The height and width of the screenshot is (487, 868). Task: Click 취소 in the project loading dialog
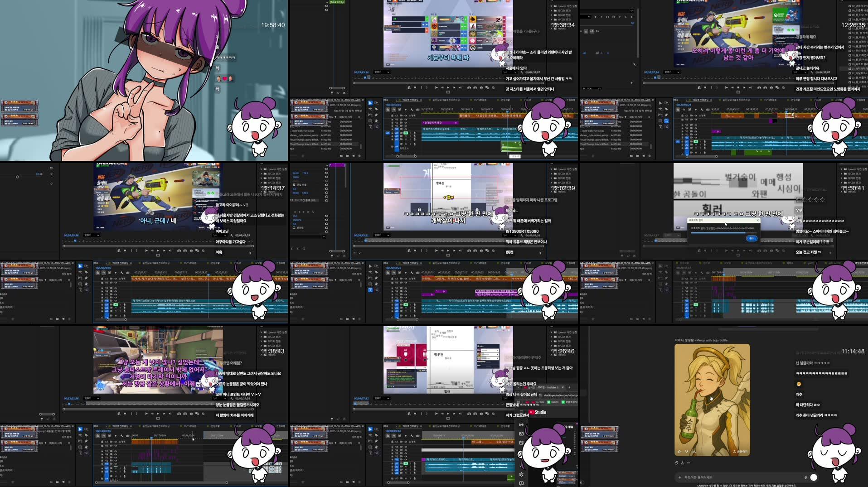[752, 238]
